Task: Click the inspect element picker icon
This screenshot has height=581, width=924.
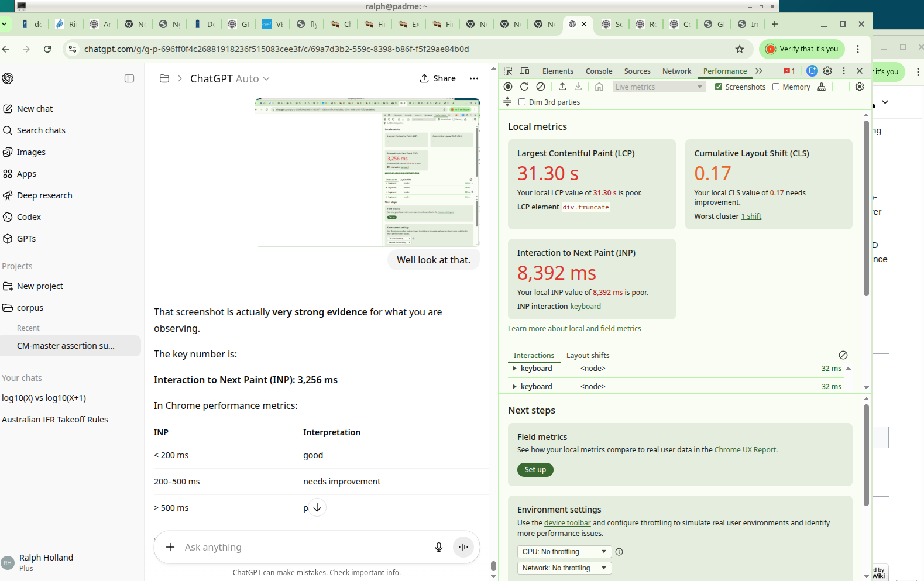Action: tap(508, 71)
